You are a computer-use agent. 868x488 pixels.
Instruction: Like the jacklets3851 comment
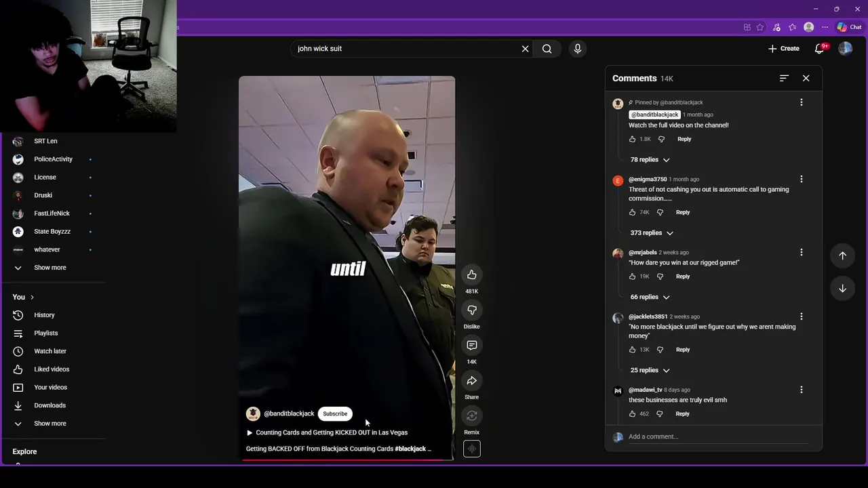632,350
